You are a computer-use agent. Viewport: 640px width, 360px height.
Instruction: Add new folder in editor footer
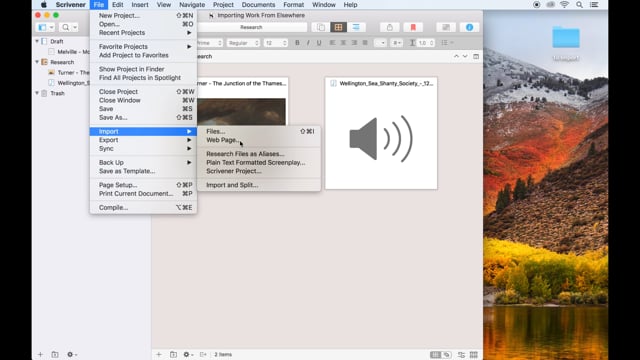(173, 354)
